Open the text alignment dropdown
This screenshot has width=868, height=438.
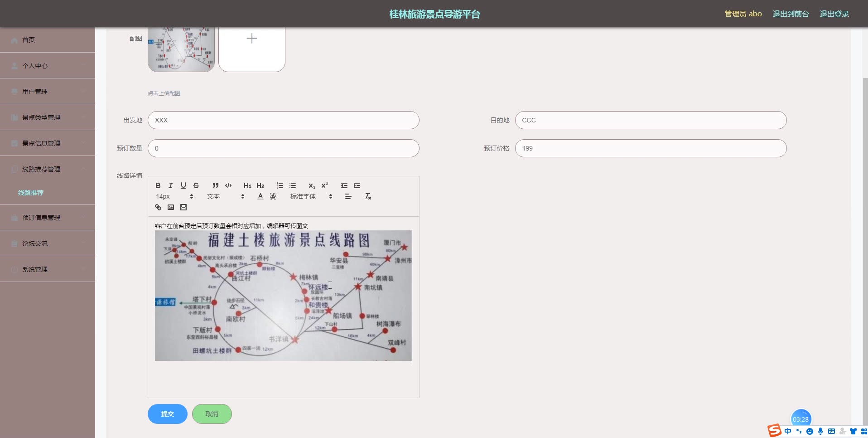pos(348,196)
